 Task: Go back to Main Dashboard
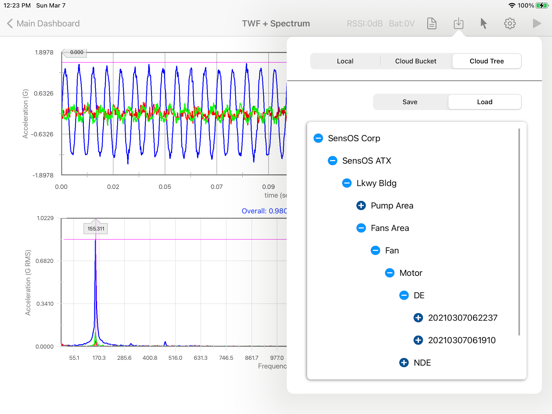(x=43, y=24)
